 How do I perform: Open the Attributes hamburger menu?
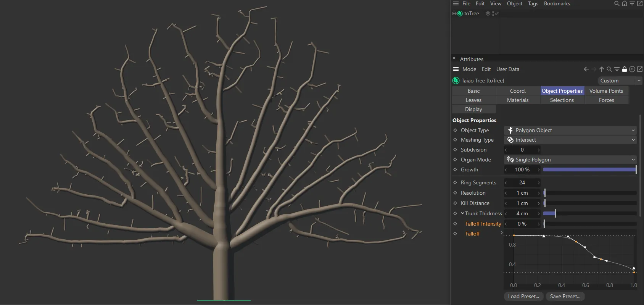(456, 69)
